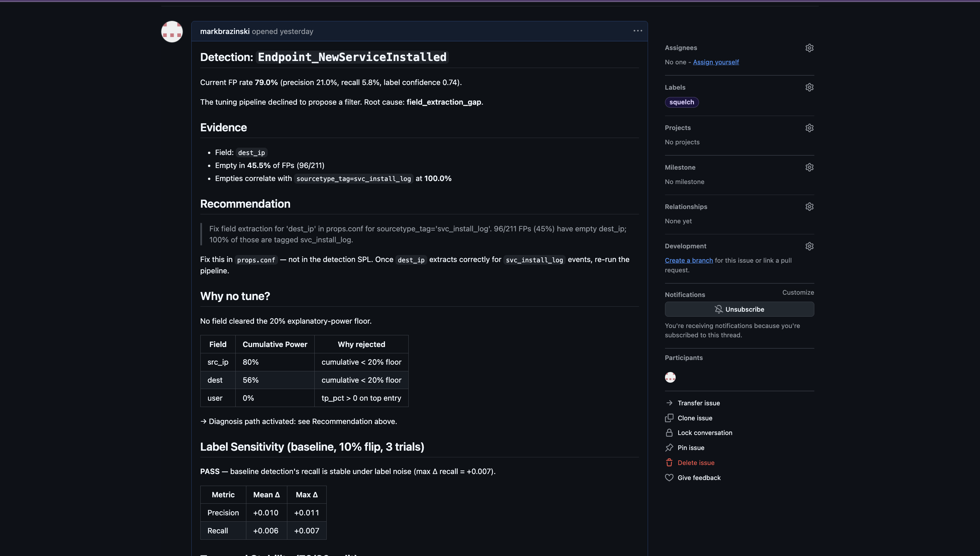This screenshot has width=980, height=556.
Task: Open Assignees settings gear
Action: (x=809, y=48)
